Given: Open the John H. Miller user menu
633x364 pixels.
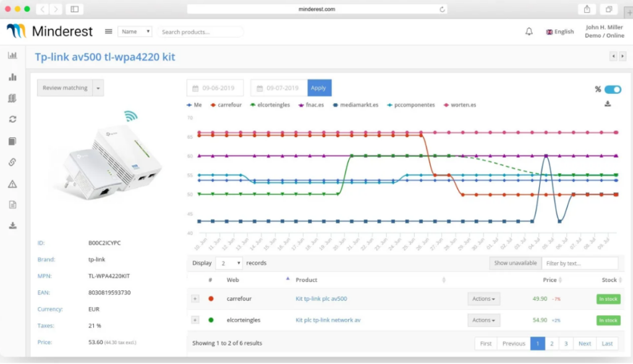Looking at the screenshot, I should click(x=605, y=31).
